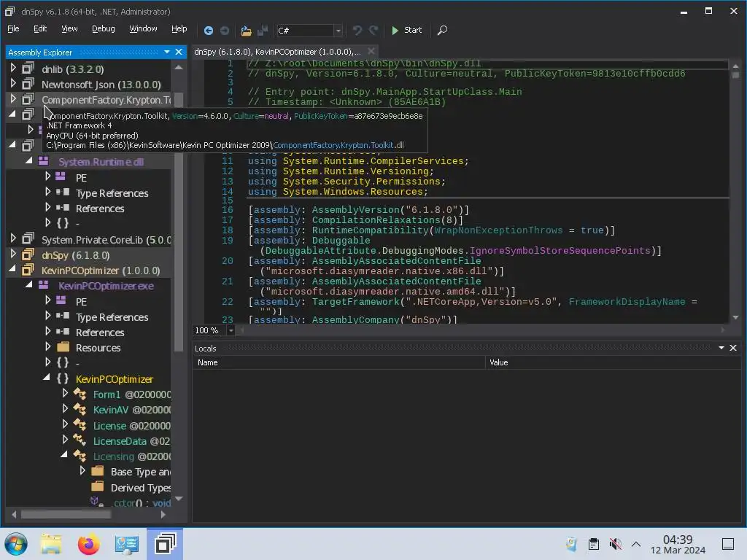Collapse the KevinPCOptimizer namespace node
The height and width of the screenshot is (560, 747).
coord(47,378)
